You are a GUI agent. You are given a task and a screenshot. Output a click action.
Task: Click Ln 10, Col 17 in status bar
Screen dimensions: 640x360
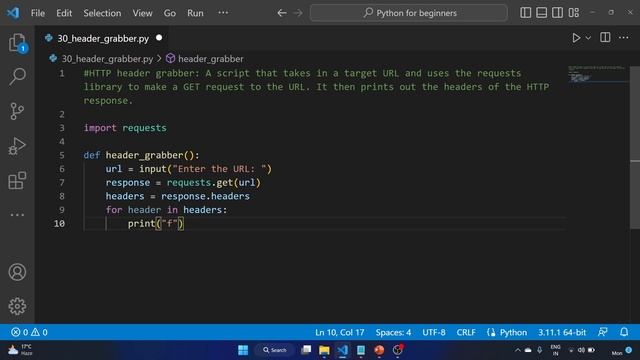tap(340, 332)
